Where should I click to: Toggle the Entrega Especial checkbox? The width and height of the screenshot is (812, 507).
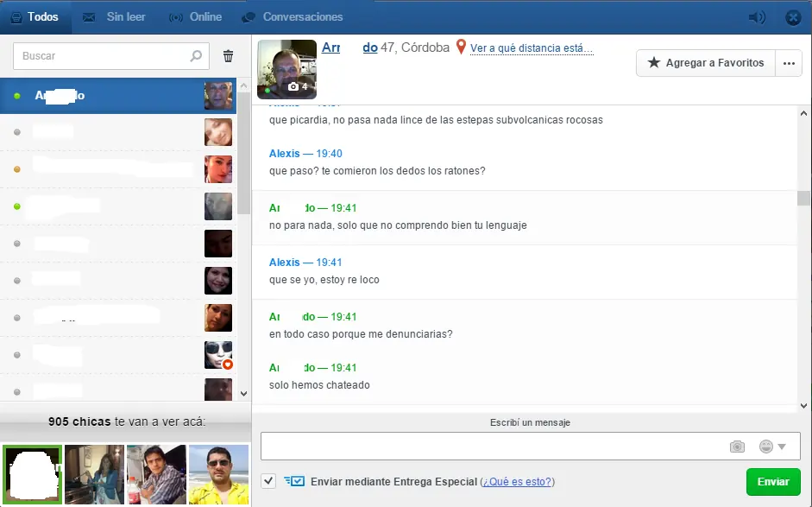[268, 481]
